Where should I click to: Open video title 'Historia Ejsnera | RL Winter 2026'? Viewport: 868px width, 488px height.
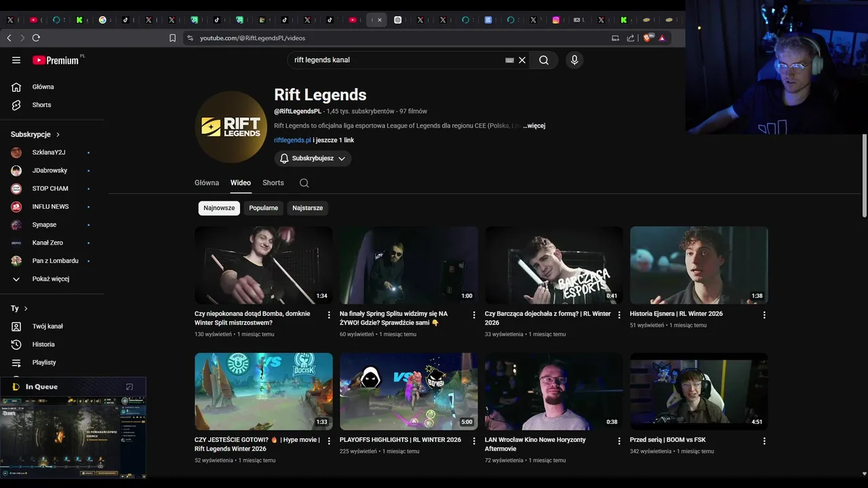[x=676, y=314]
